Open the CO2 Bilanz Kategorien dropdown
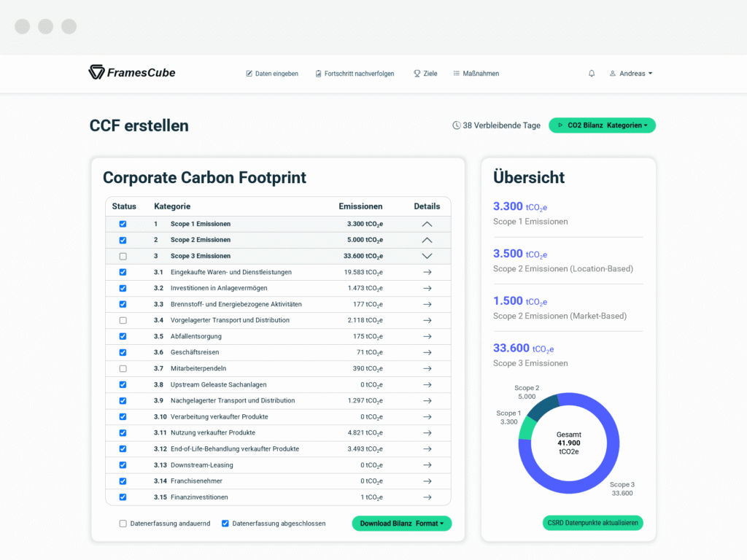747x560 pixels. [602, 125]
